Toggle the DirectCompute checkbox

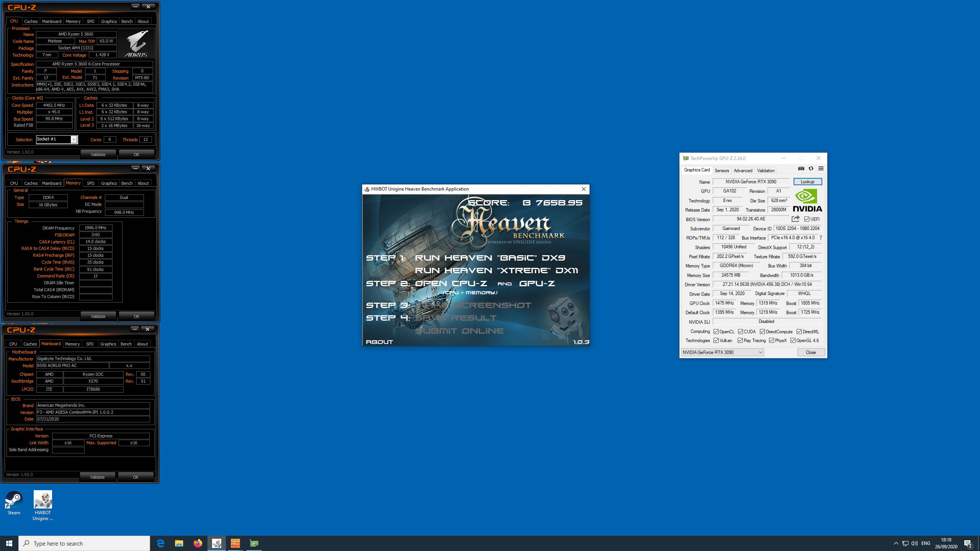(762, 332)
